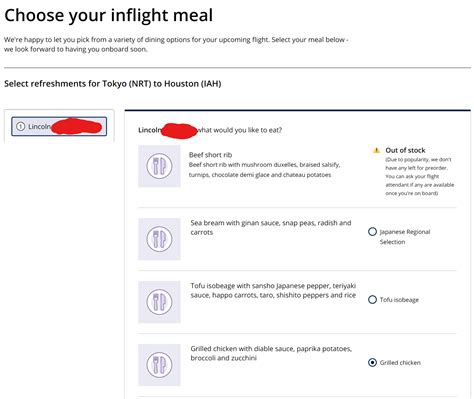Click the Japanese Regional Selection label text
The height and width of the screenshot is (399, 474).
(405, 237)
